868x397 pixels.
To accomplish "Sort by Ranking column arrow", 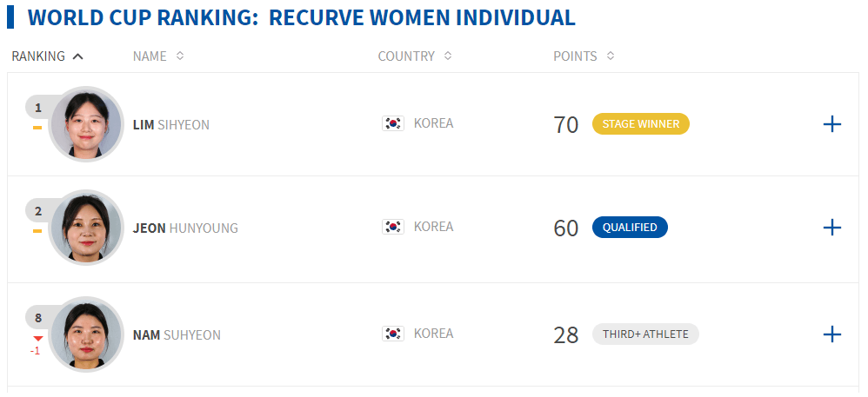I will (x=78, y=56).
